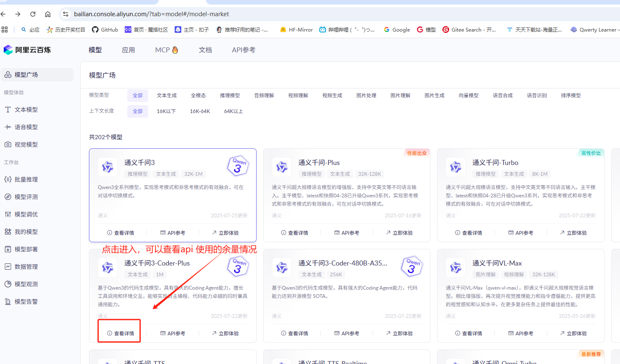Filter models by 全模态

(198, 96)
